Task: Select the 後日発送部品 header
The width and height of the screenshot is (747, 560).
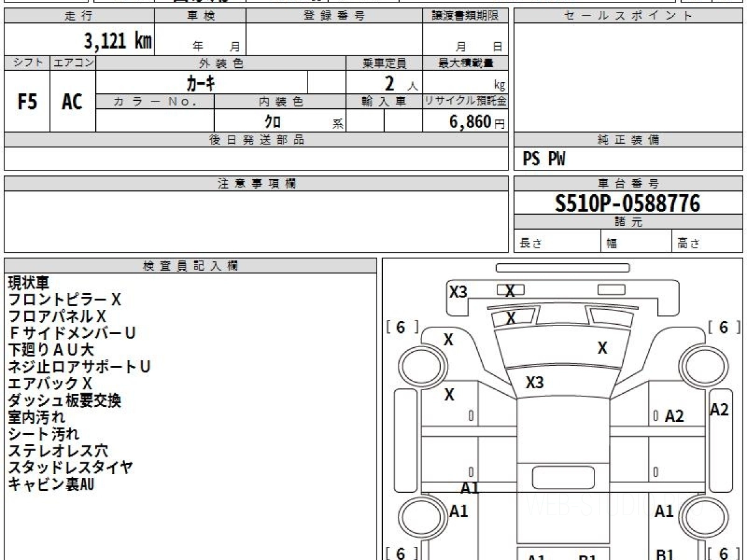Action: click(256, 140)
